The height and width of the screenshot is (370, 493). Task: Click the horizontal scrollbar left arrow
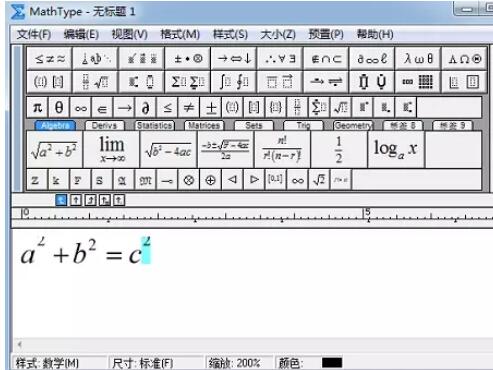pyautogui.click(x=20, y=344)
